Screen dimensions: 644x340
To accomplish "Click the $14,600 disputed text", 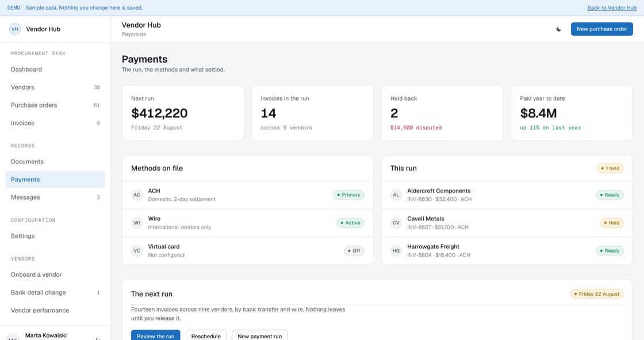I will [x=416, y=128].
